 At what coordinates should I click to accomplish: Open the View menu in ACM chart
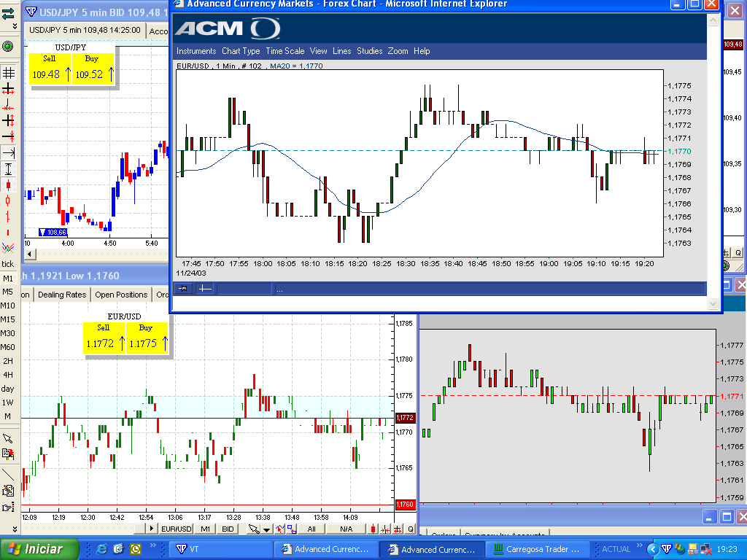pos(318,51)
